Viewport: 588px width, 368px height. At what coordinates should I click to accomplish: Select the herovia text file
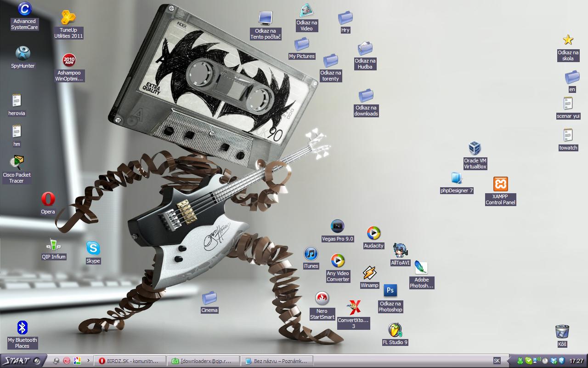click(x=17, y=105)
